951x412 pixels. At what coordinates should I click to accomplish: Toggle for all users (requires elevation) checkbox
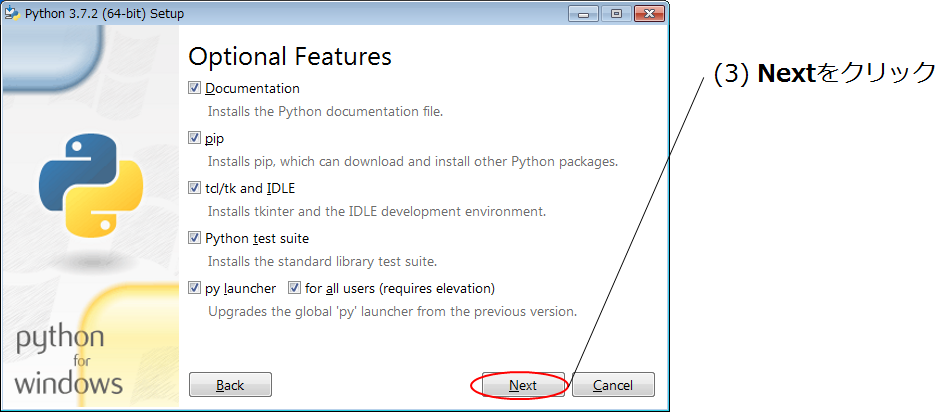coord(294,288)
